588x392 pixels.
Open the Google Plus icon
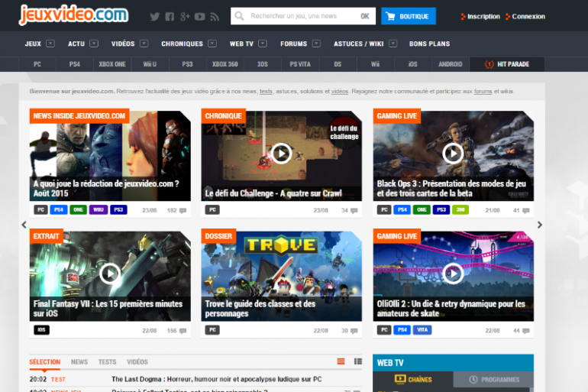click(x=185, y=17)
